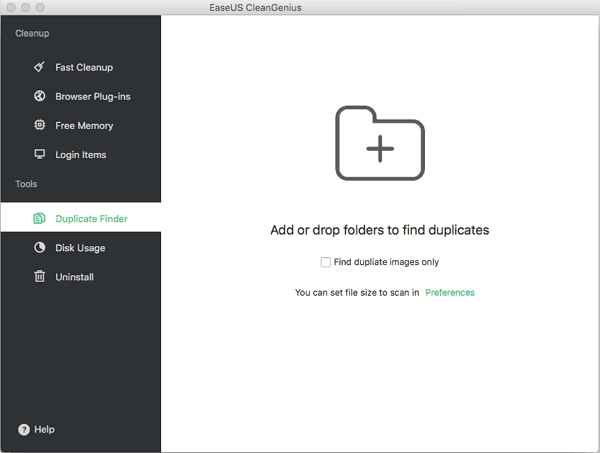This screenshot has height=453, width=600.
Task: Go to the Free Memory text label
Action: [84, 125]
